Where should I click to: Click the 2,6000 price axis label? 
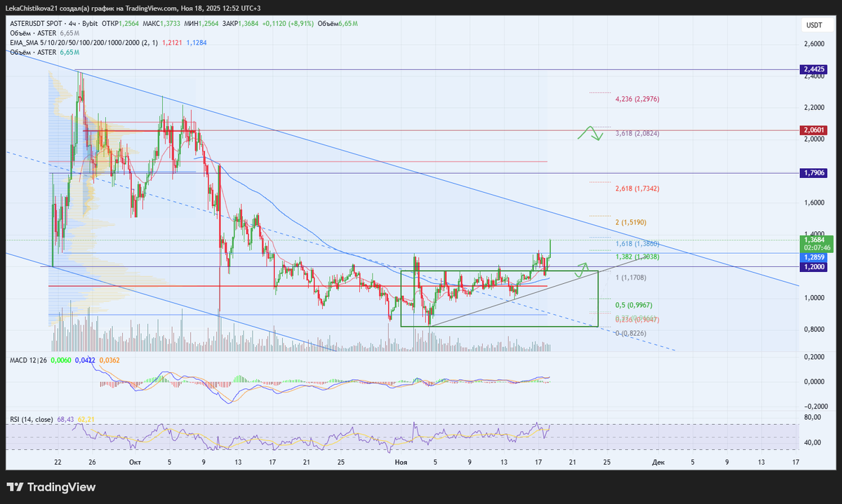coord(814,43)
